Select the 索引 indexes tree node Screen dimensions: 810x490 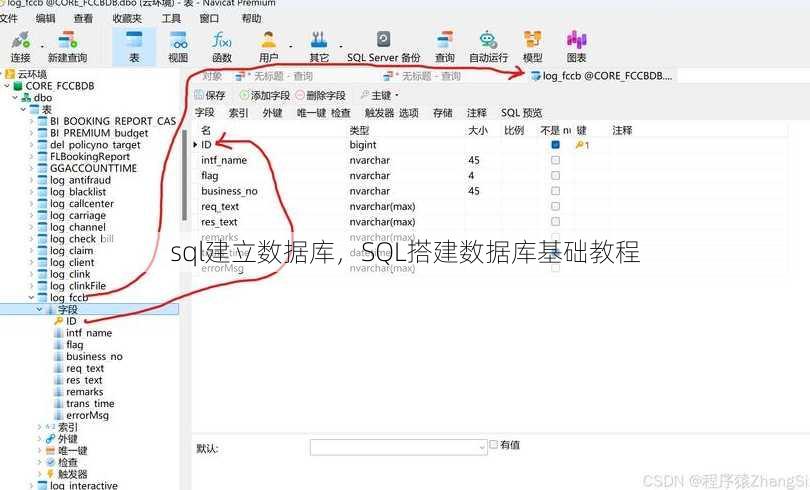[68, 427]
